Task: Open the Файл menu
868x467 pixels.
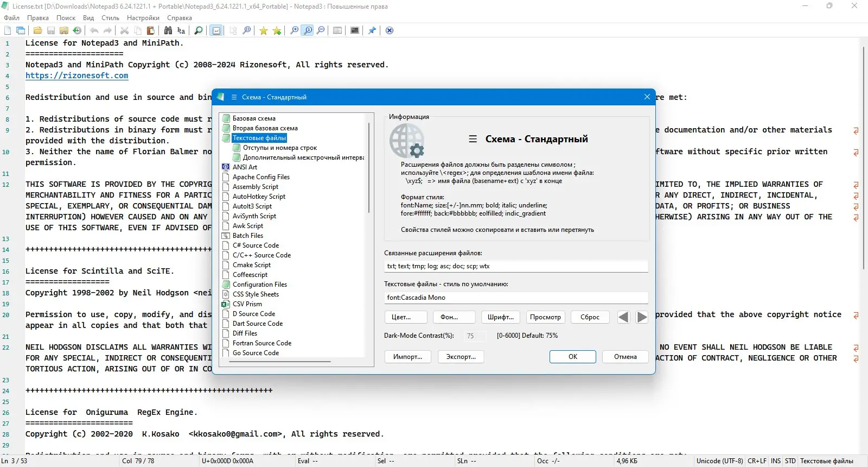Action: point(11,18)
